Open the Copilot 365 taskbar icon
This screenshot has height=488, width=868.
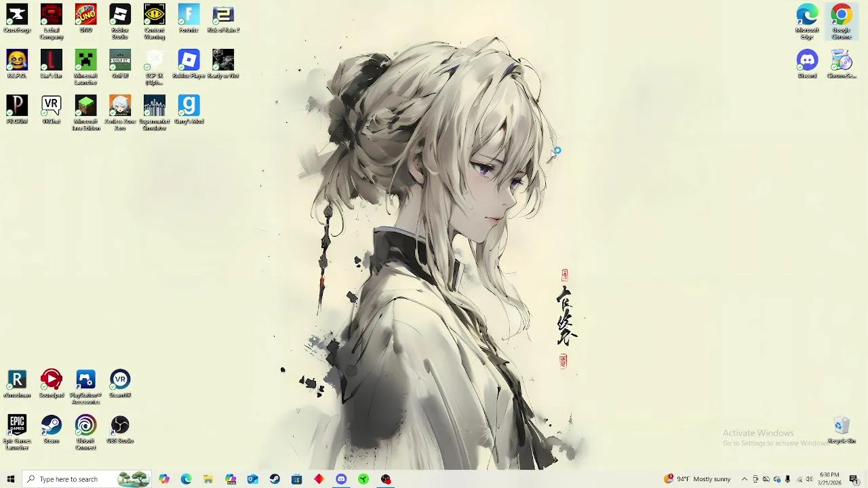click(231, 479)
